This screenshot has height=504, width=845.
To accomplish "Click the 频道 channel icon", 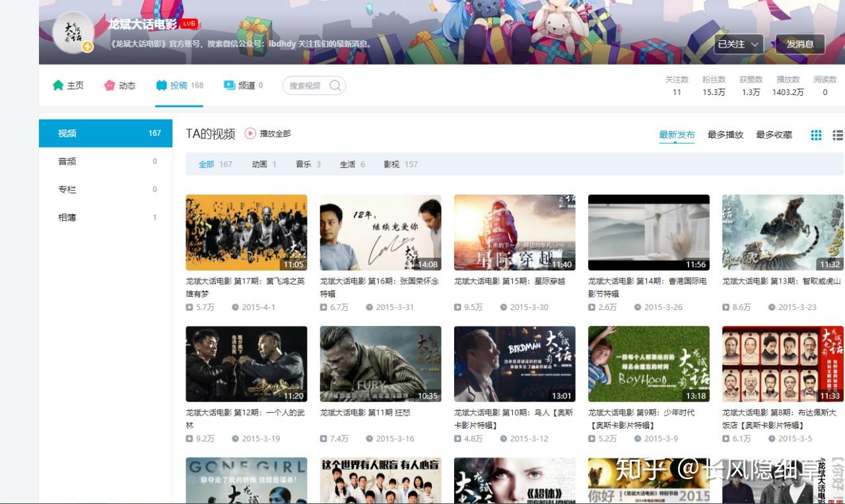I will [x=229, y=85].
